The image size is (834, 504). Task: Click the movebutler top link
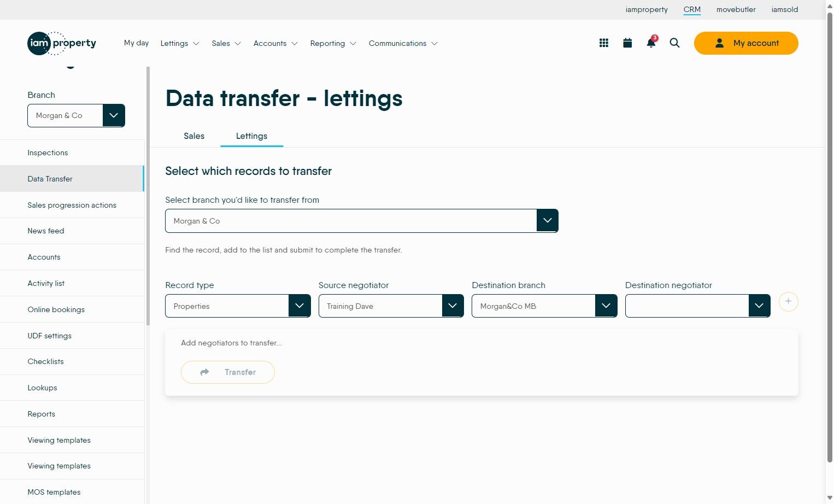736,9
